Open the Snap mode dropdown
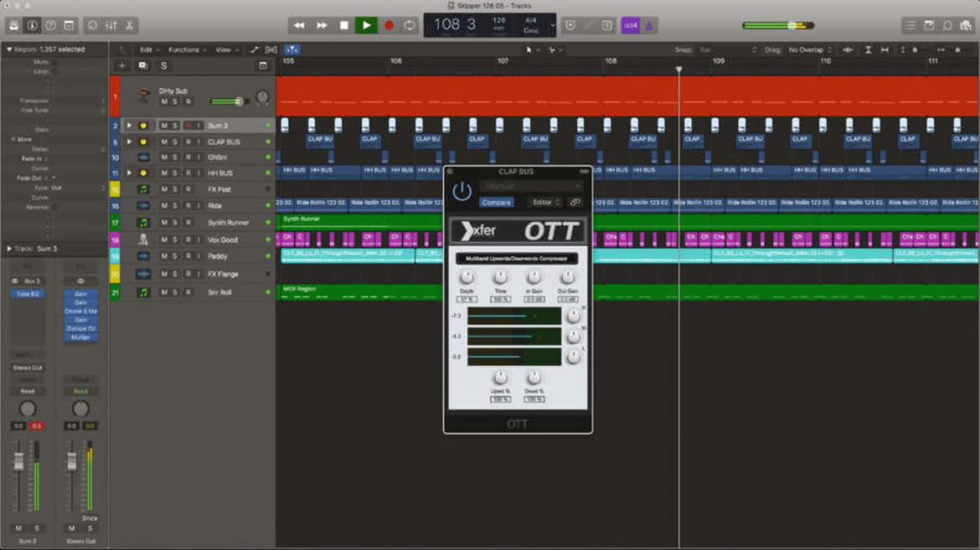 (728, 50)
